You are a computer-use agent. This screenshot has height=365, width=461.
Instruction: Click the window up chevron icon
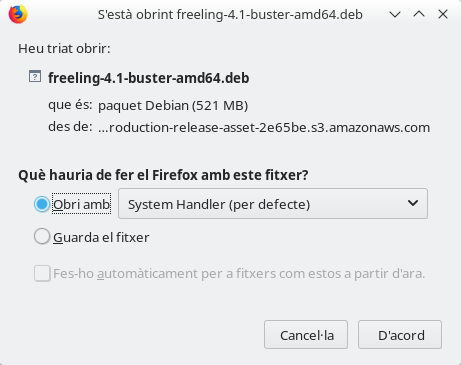pos(419,14)
